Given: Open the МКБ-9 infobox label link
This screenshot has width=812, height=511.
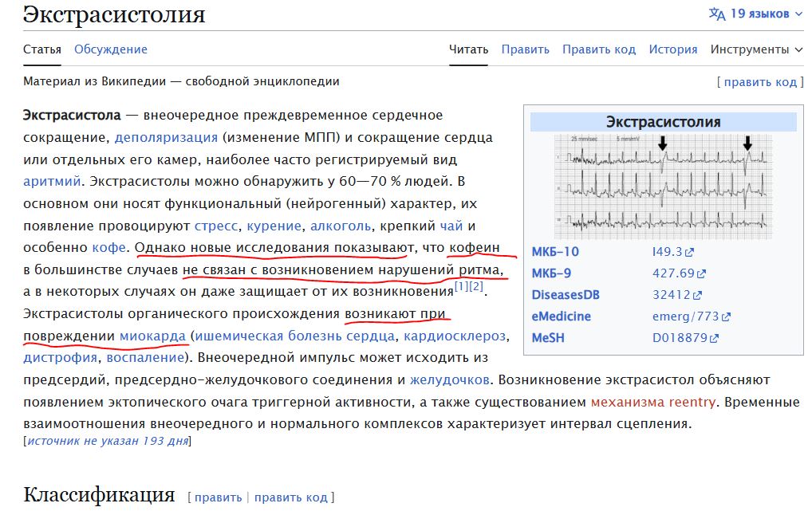Looking at the screenshot, I should [551, 273].
